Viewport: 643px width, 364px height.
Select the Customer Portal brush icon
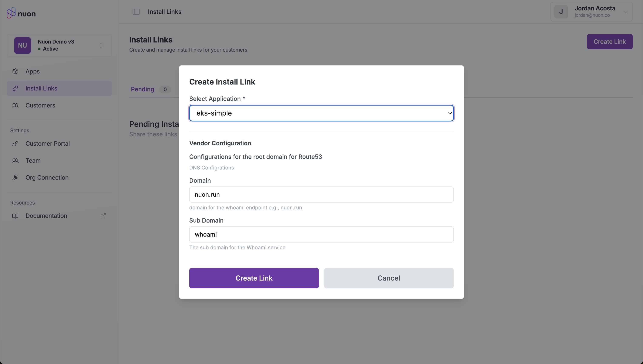[15, 144]
